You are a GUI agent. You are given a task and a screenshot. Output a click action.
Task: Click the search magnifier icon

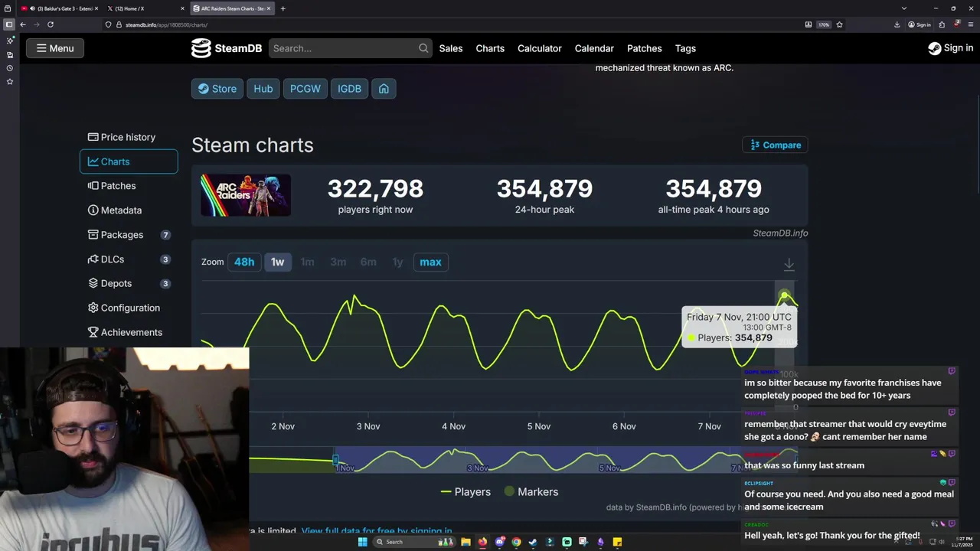(x=423, y=48)
